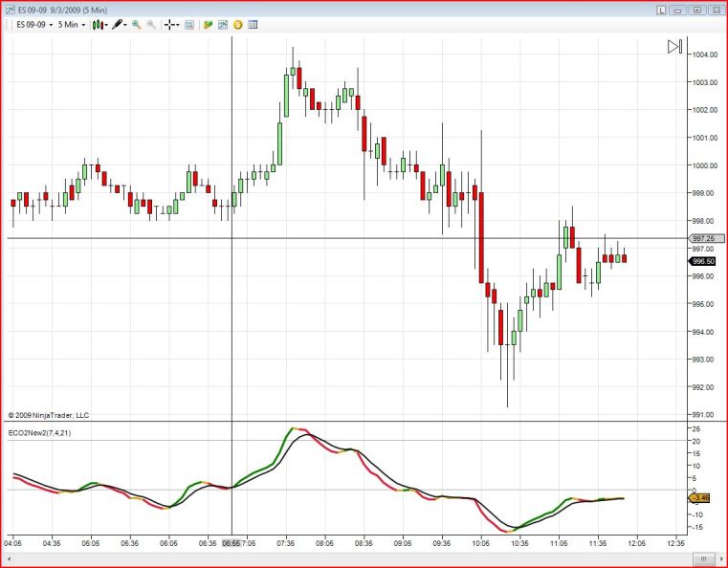The image size is (728, 568).
Task: Close the ES 09-09 chart window
Action: pyautogui.click(x=715, y=10)
